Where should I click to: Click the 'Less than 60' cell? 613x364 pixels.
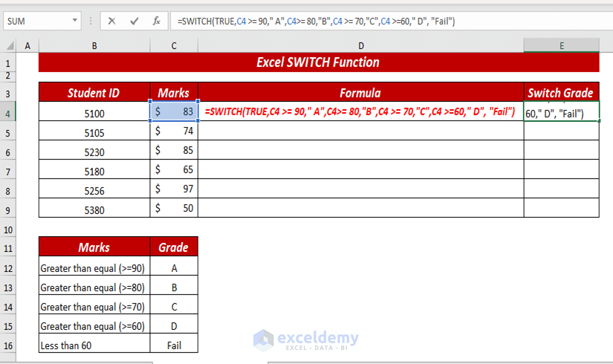[94, 345]
